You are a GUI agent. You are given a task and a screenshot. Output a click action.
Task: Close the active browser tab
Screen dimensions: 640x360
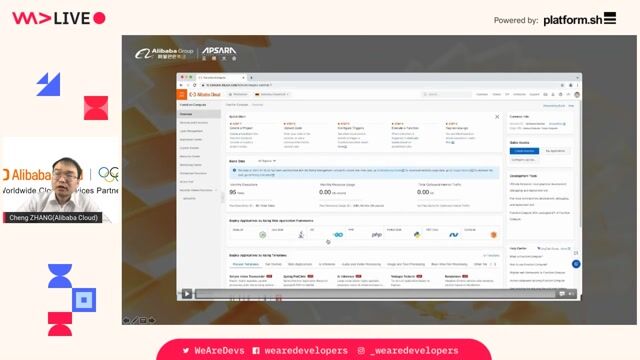coord(243,77)
